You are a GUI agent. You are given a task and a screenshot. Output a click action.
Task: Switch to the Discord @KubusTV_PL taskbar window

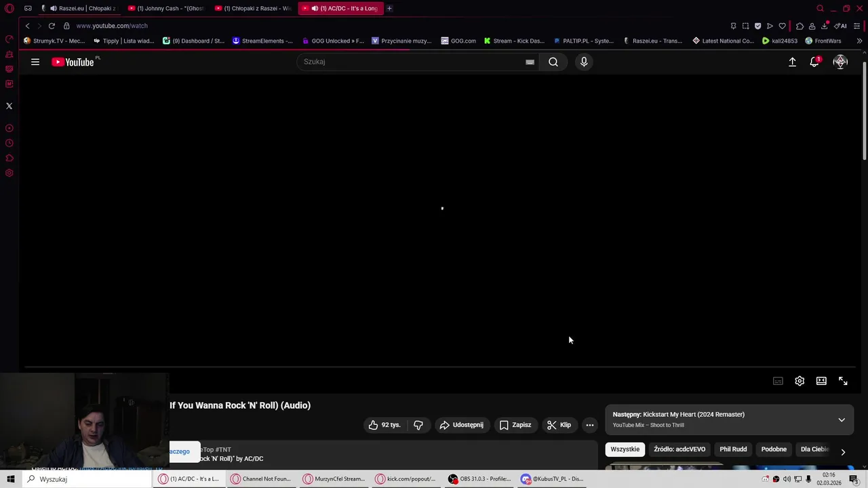(552, 479)
